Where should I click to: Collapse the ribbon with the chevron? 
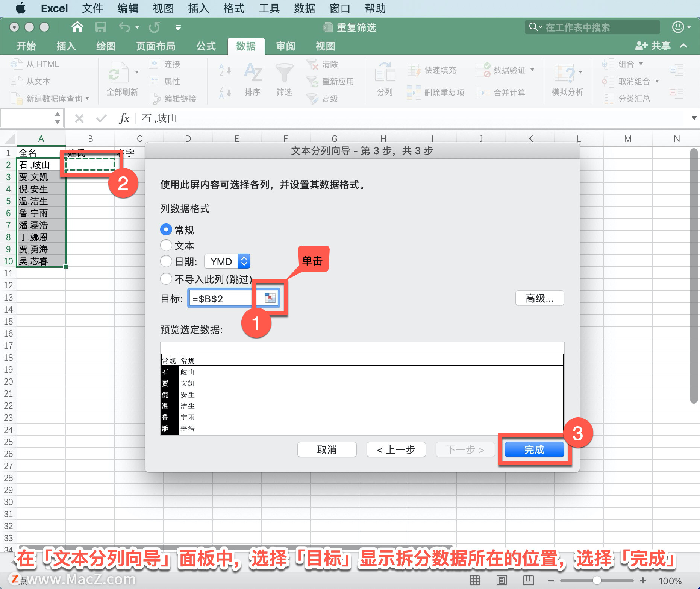click(x=684, y=46)
